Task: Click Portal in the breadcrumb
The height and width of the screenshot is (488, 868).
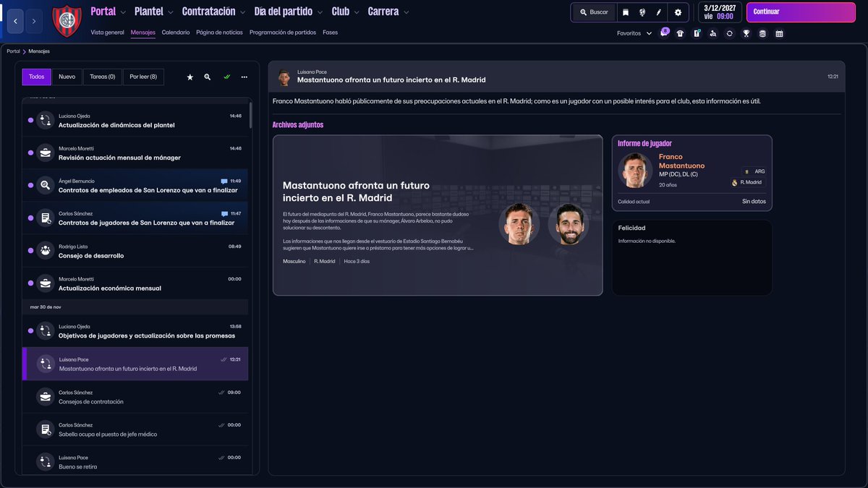Action: [x=14, y=51]
